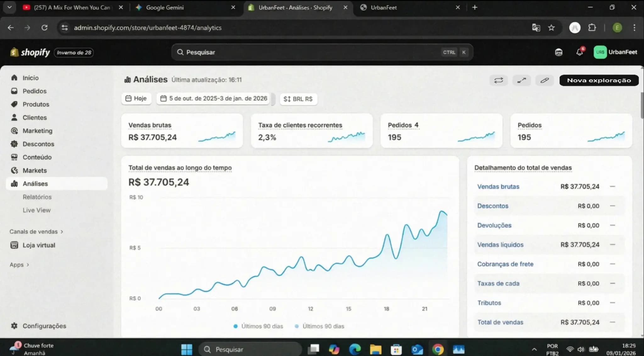This screenshot has width=644, height=356.
Task: Click the address bar URL
Action: [147, 28]
